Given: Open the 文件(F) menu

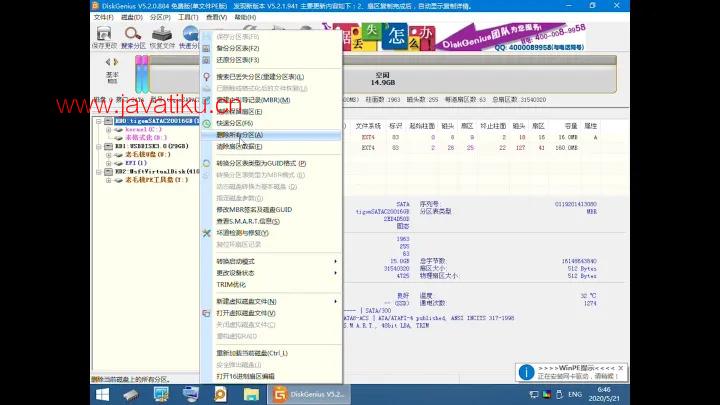Looking at the screenshot, I should pyautogui.click(x=103, y=17).
